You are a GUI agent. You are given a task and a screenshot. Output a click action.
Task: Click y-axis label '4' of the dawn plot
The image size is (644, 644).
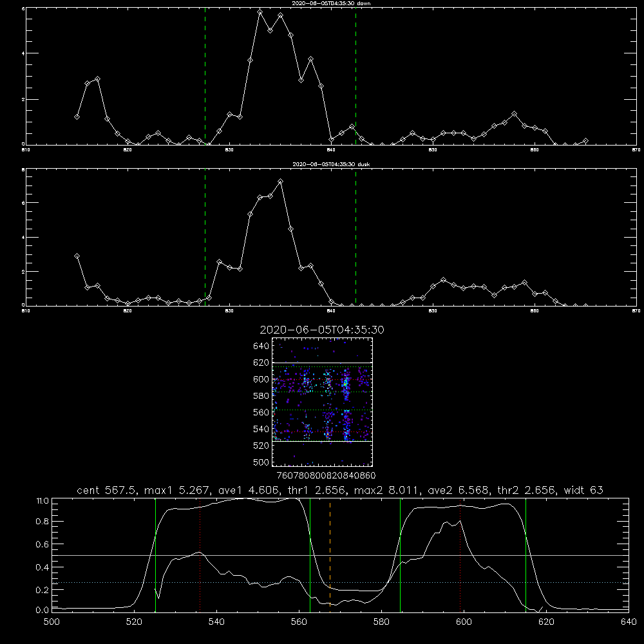click(x=23, y=53)
